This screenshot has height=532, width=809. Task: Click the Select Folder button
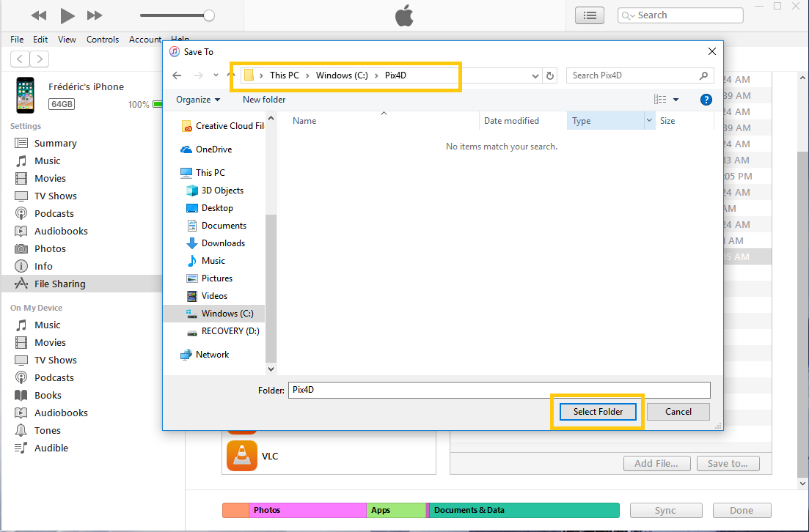pos(598,411)
